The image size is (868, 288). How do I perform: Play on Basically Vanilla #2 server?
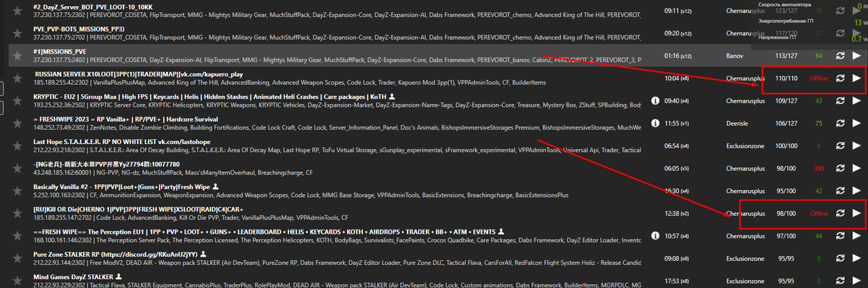(856, 191)
